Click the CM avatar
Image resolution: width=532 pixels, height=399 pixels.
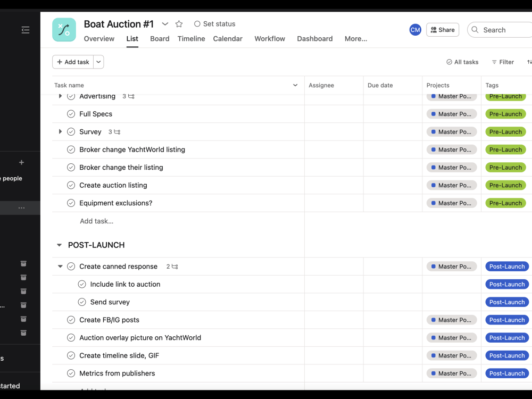point(415,30)
